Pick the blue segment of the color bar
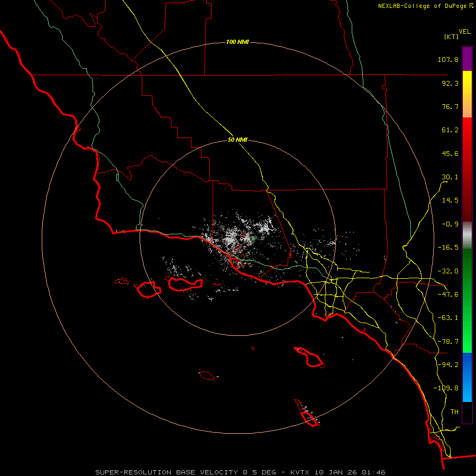 (467, 377)
